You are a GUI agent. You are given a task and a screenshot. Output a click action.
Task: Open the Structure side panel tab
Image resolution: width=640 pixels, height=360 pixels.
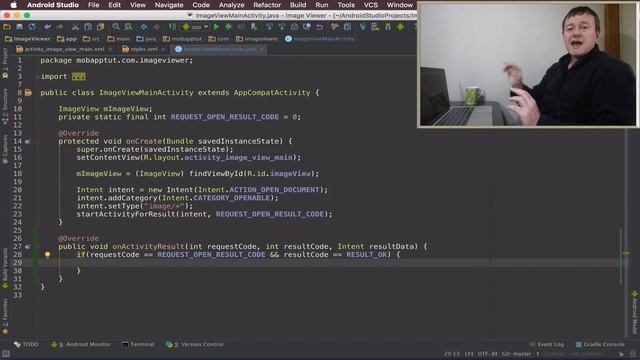pos(5,106)
